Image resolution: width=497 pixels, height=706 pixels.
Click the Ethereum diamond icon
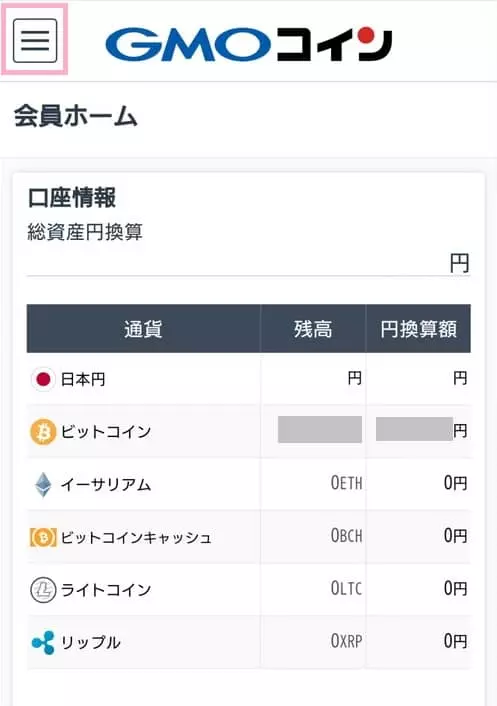point(43,484)
